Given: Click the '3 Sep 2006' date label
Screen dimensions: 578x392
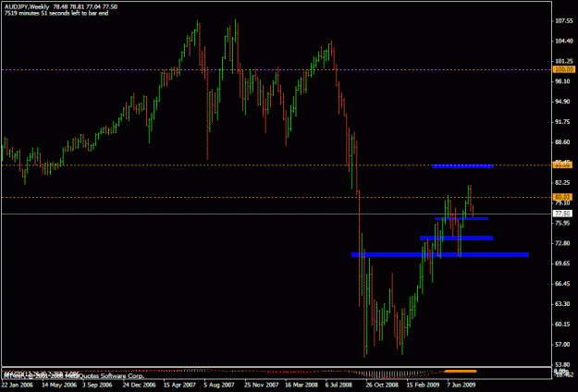Looking at the screenshot, I should pos(97,385).
